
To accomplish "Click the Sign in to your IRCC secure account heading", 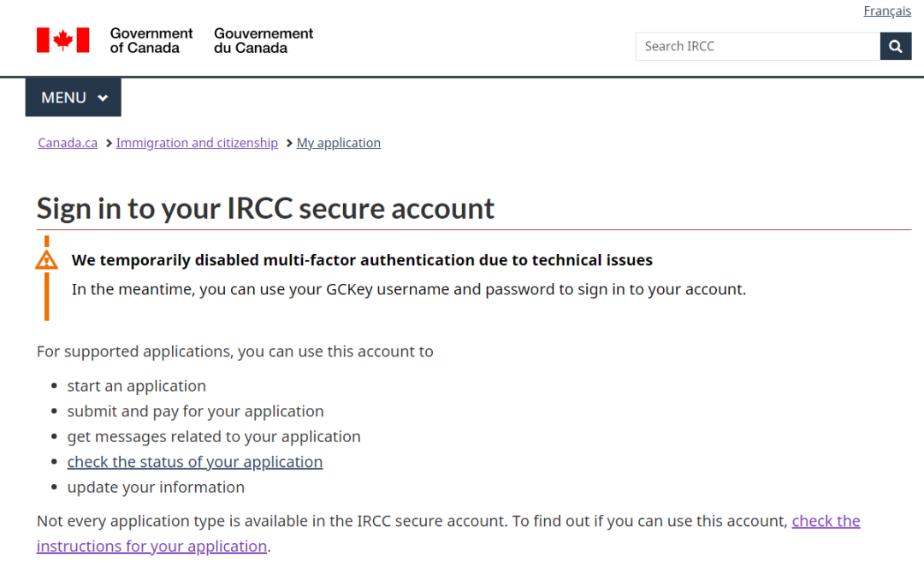I will (x=265, y=209).
